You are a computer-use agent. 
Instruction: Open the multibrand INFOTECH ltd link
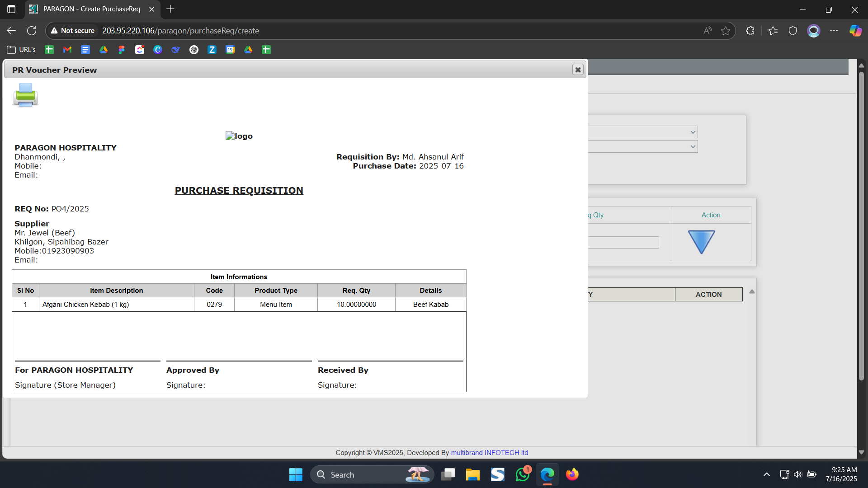tap(489, 453)
